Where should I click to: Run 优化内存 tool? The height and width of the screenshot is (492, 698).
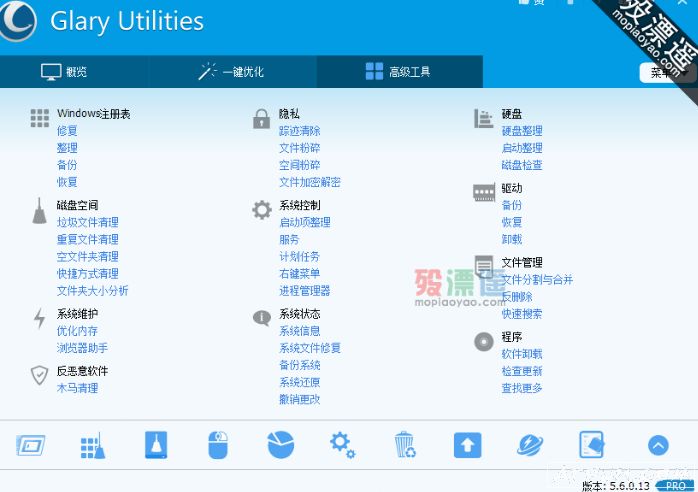[77, 331]
